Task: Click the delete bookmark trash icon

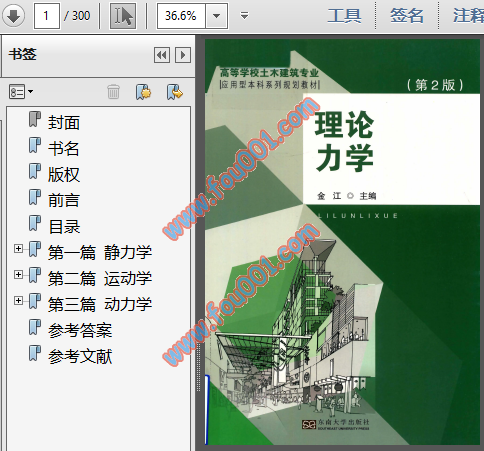Action: tap(113, 92)
